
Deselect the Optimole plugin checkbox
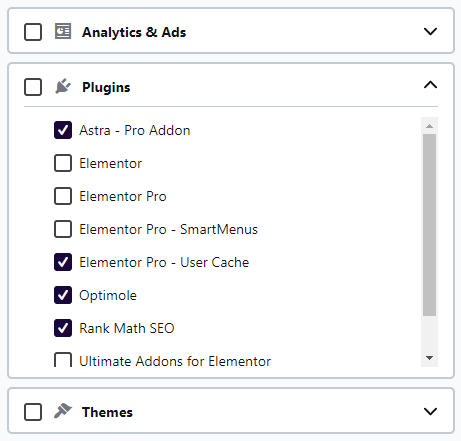[63, 295]
